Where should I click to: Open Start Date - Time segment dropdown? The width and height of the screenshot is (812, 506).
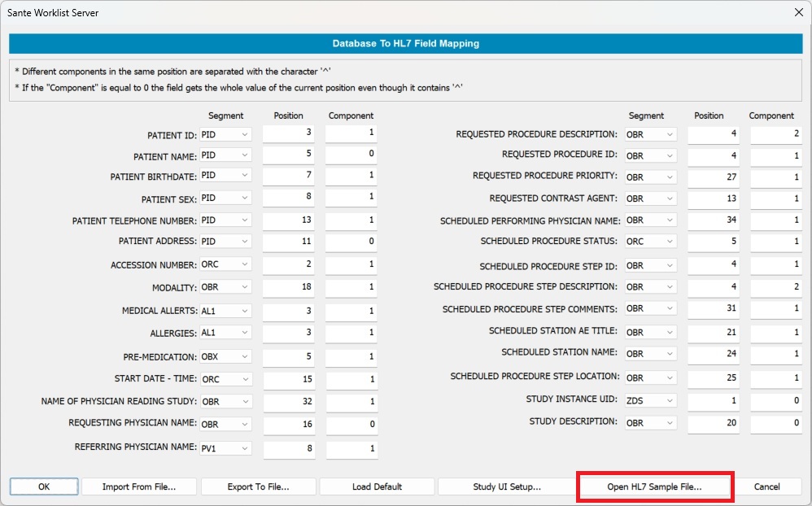tap(226, 379)
